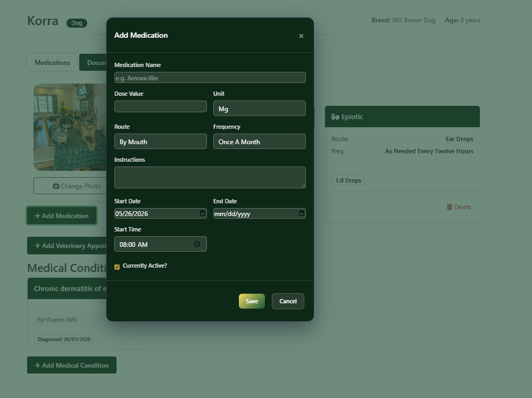Click the Breed: WV Brown Dog text

[x=403, y=20]
